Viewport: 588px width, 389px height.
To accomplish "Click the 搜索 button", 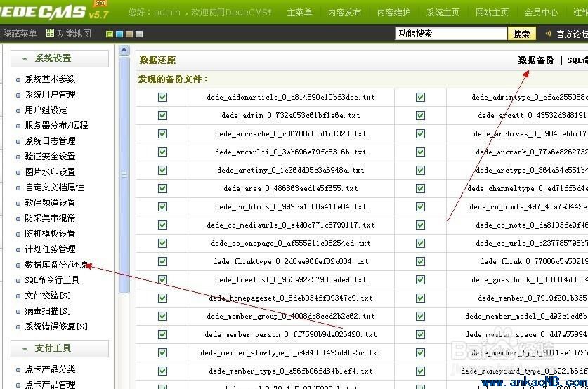I will [x=521, y=34].
